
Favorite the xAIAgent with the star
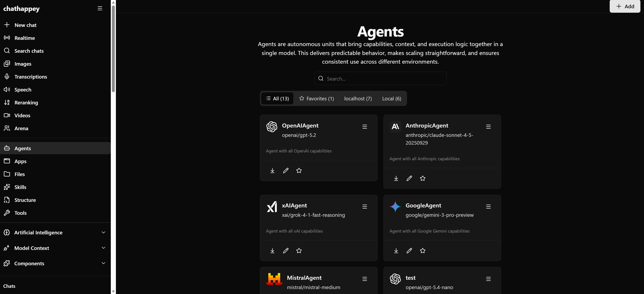tap(299, 251)
